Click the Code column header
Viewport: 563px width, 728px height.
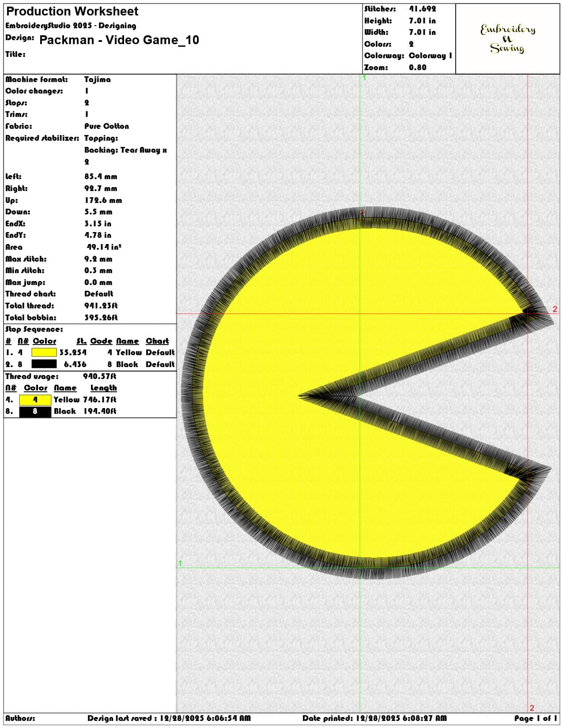[101, 341]
